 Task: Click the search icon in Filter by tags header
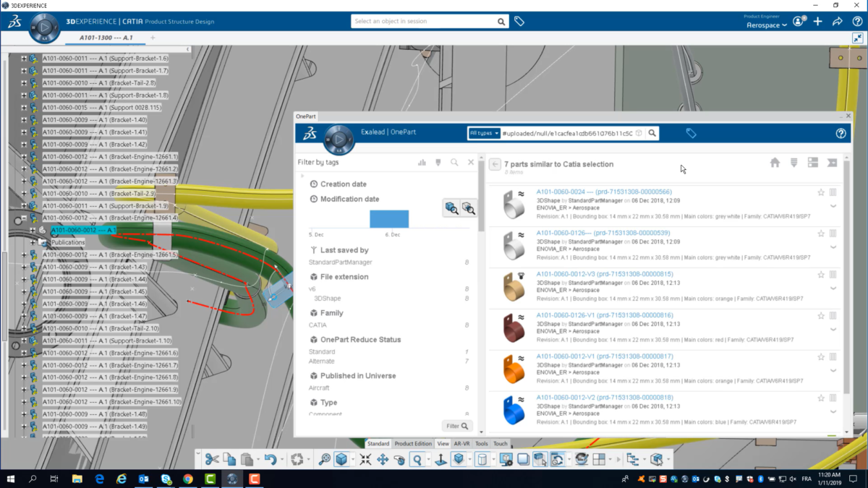coord(454,163)
